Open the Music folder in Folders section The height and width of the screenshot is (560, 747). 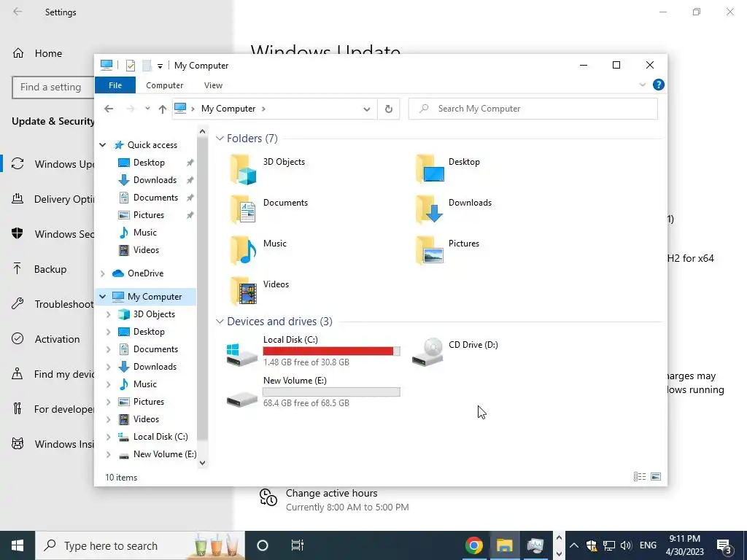pos(243,251)
